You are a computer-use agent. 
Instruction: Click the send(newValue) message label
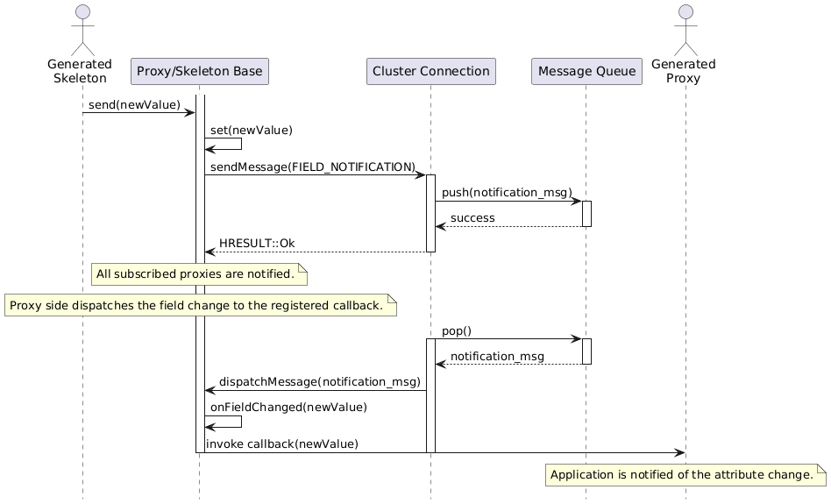[134, 105]
